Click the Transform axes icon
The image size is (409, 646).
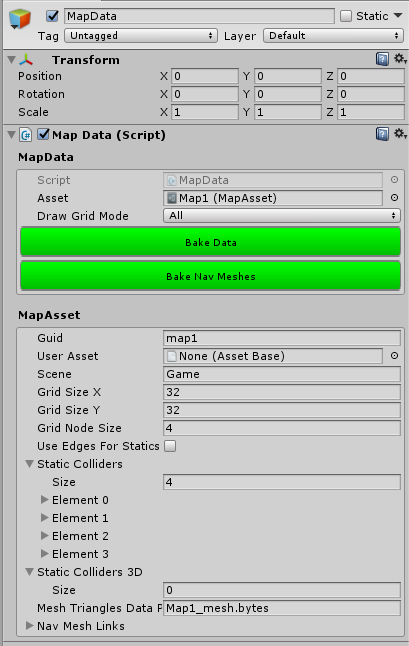point(26,60)
